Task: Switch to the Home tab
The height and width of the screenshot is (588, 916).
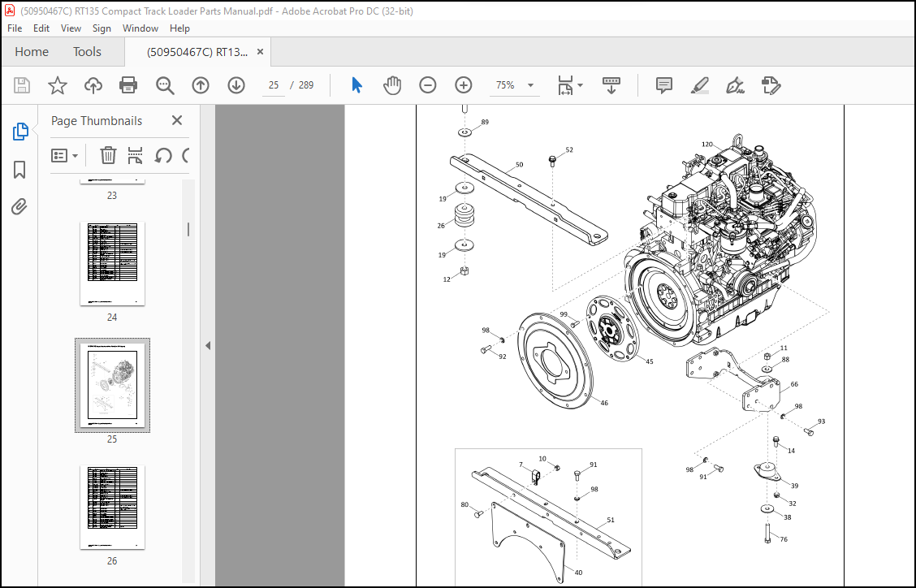Action: pos(32,52)
